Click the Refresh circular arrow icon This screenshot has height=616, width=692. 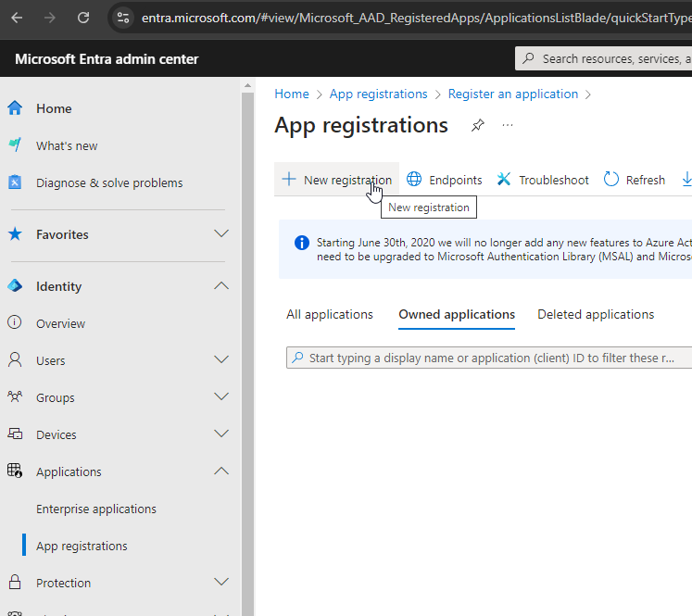click(x=611, y=179)
